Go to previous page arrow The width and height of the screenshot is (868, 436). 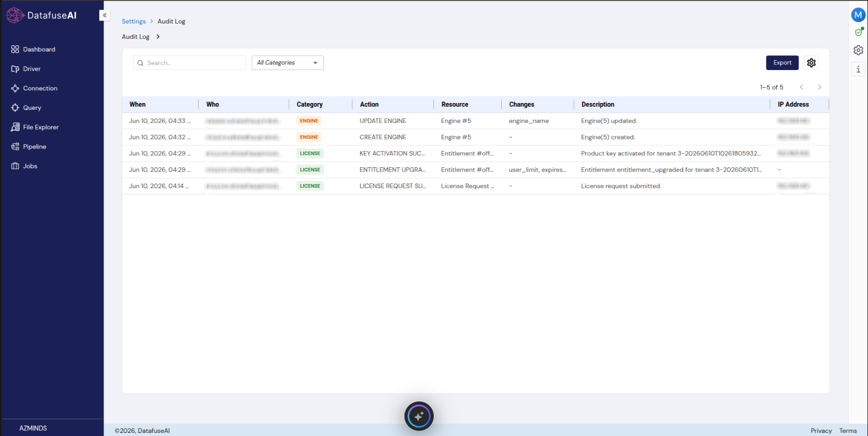[x=801, y=87]
